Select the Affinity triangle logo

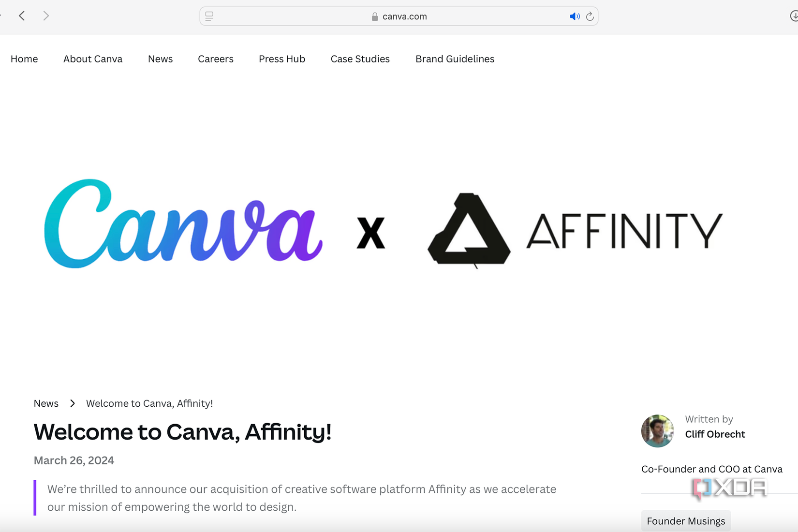[x=468, y=230]
